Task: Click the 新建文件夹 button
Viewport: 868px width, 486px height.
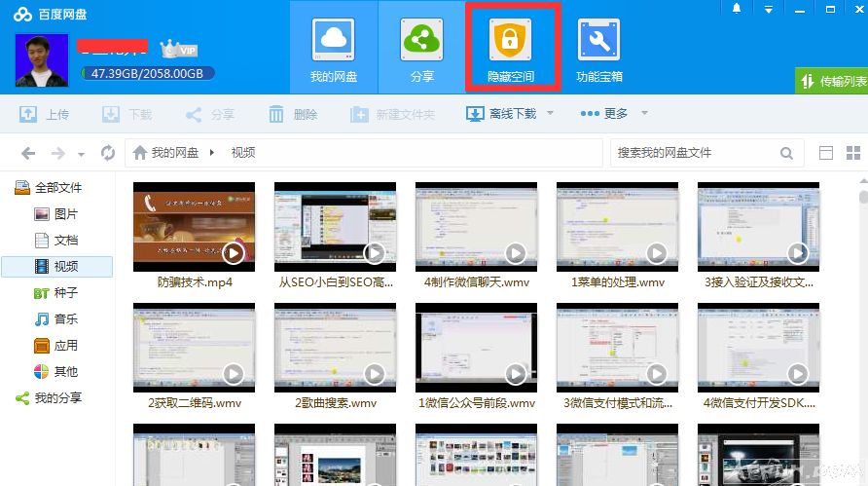Action: [392, 114]
